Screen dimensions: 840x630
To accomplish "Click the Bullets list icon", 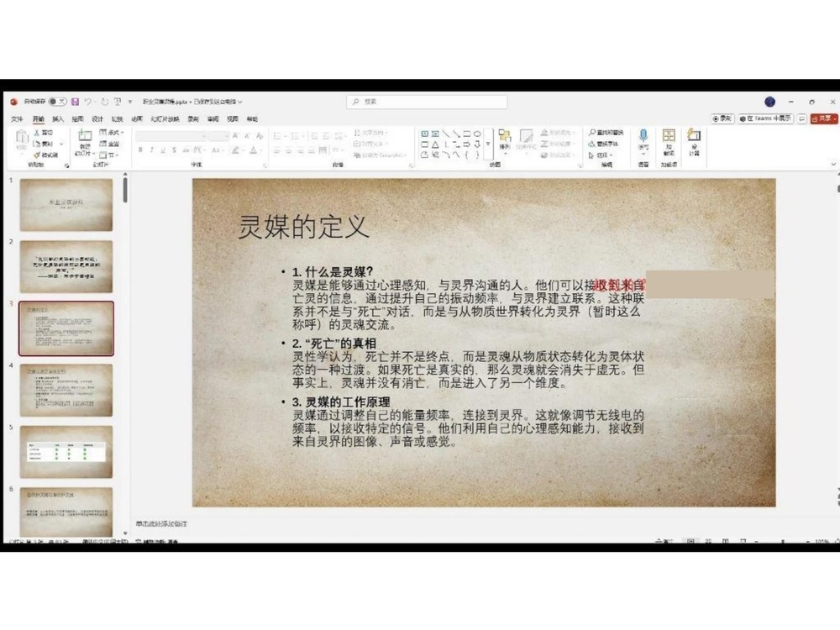I will pyautogui.click(x=277, y=136).
